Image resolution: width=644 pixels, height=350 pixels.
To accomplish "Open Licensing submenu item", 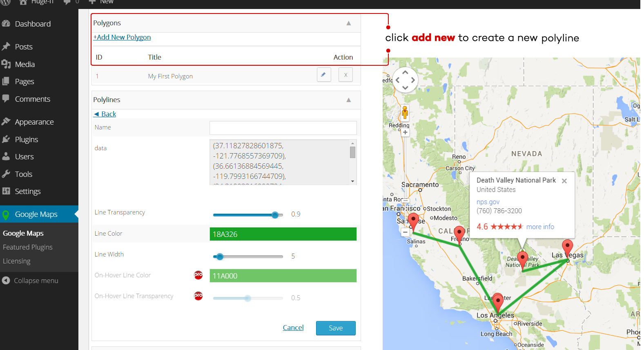I will click(x=17, y=261).
